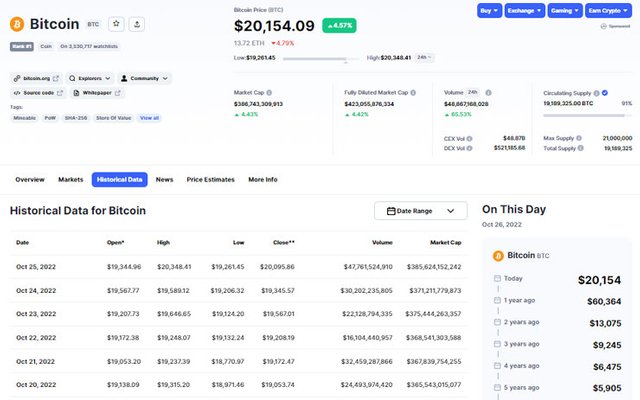Click the Rank #1 badge

coord(22,47)
